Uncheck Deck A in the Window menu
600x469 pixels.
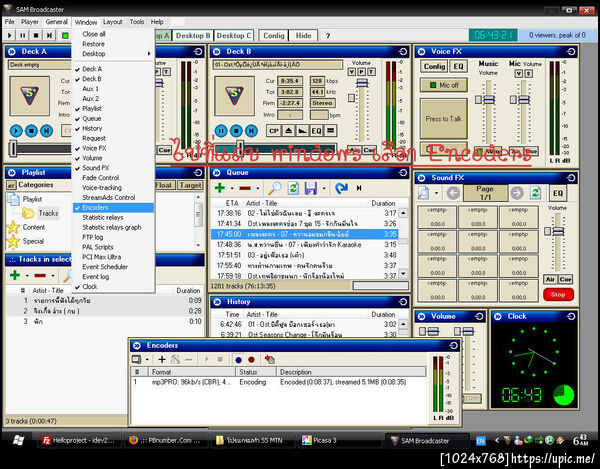pyautogui.click(x=92, y=69)
